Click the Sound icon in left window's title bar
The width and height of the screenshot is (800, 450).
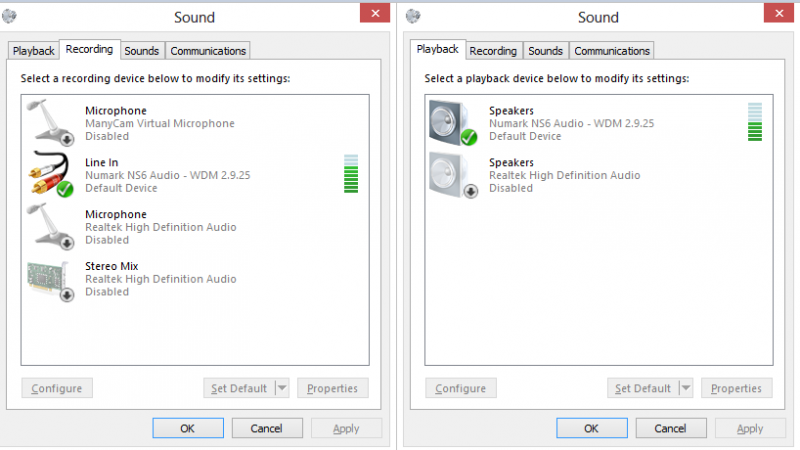pyautogui.click(x=10, y=15)
